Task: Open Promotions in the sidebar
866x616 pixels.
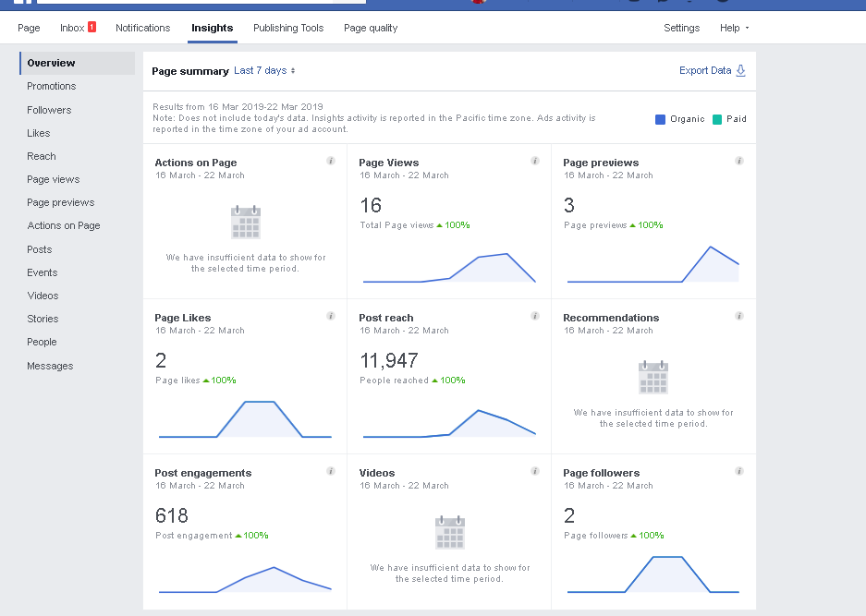Action: click(52, 86)
